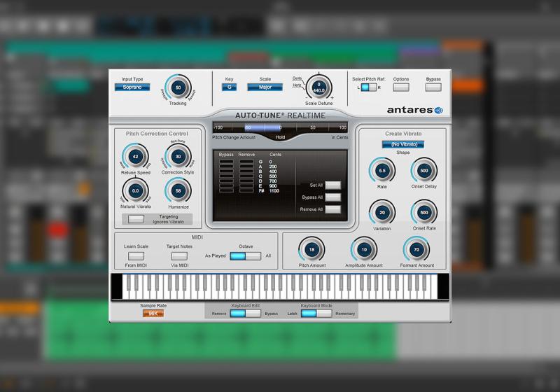This screenshot has height=392, width=560.
Task: Click the Humanize knob
Action: tap(178, 190)
